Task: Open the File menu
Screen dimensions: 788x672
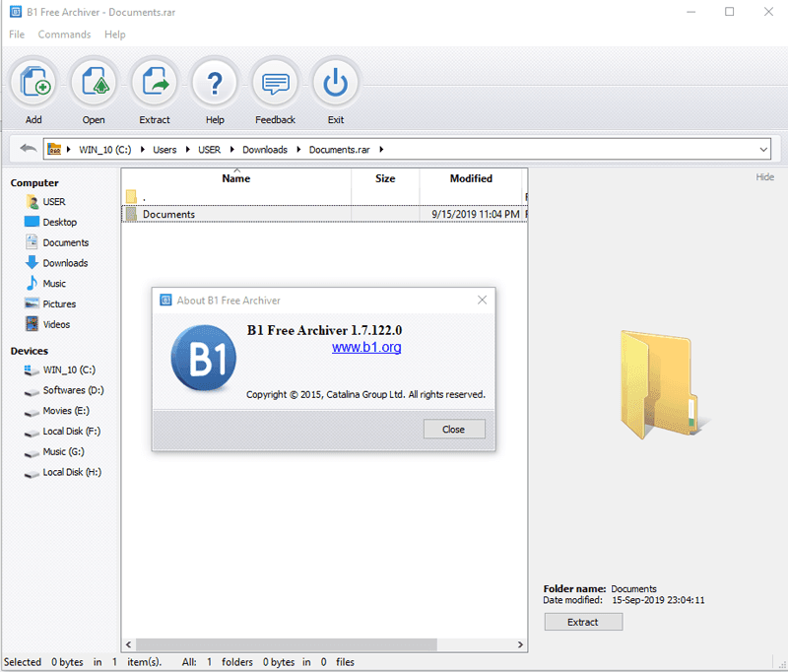Action: coord(17,34)
